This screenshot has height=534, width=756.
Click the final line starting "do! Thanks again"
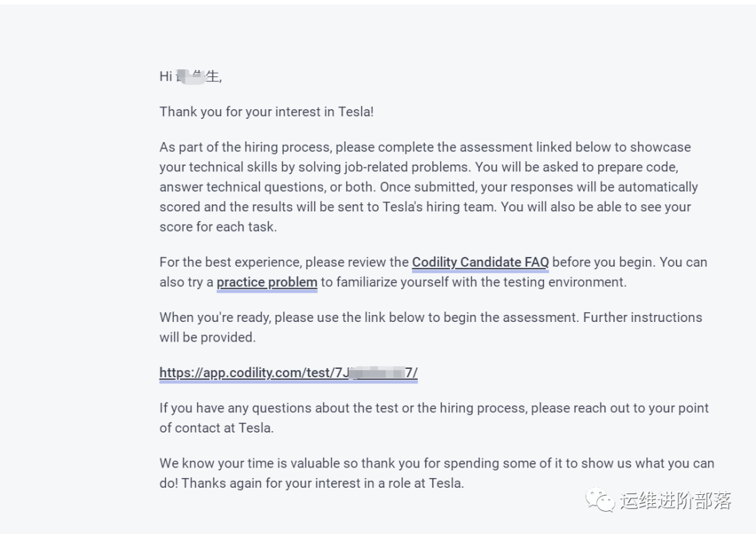click(311, 483)
